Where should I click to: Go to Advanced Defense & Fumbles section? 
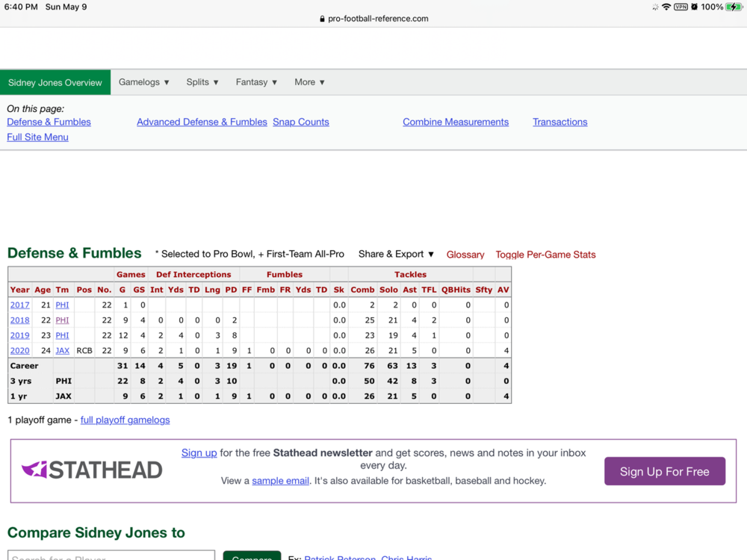[x=202, y=122]
